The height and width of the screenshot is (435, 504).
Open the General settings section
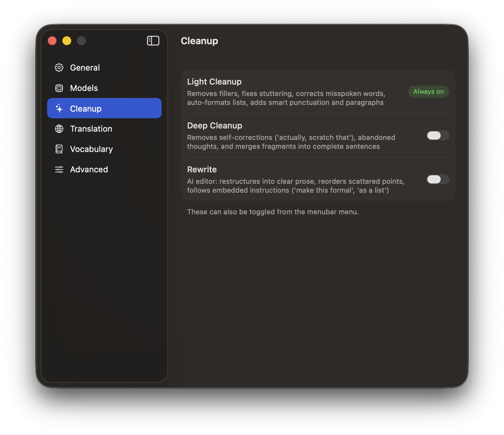click(85, 68)
